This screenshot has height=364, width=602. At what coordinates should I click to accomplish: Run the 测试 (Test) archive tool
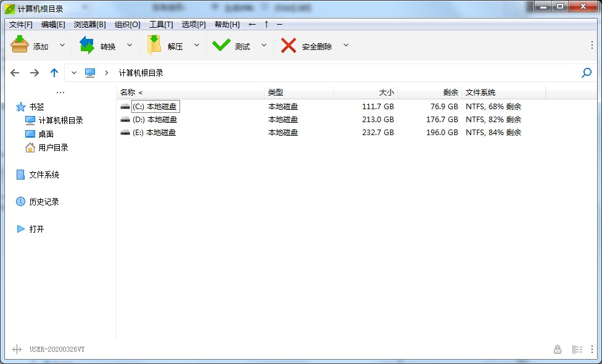point(239,44)
